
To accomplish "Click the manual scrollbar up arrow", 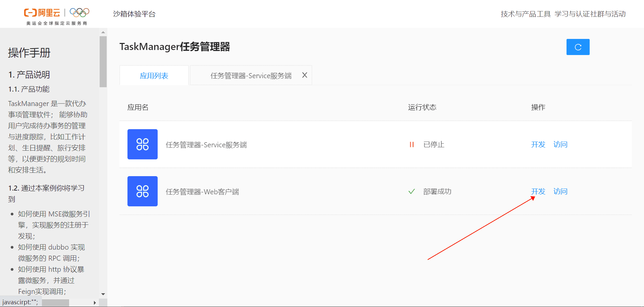I will point(103,33).
